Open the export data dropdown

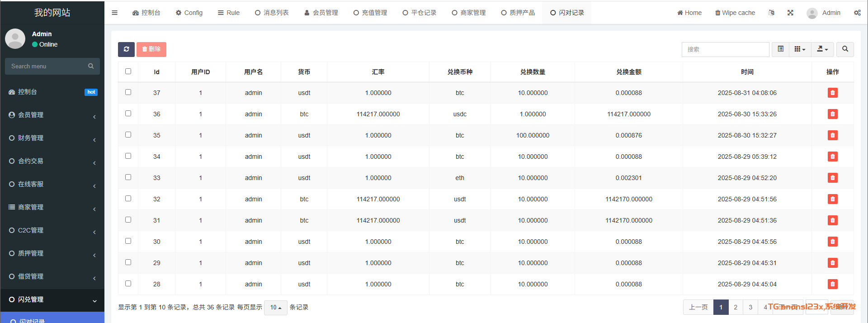pos(822,49)
